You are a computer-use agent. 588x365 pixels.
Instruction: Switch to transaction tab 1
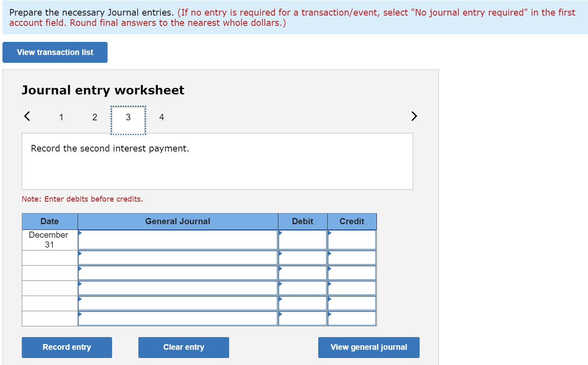pyautogui.click(x=61, y=117)
